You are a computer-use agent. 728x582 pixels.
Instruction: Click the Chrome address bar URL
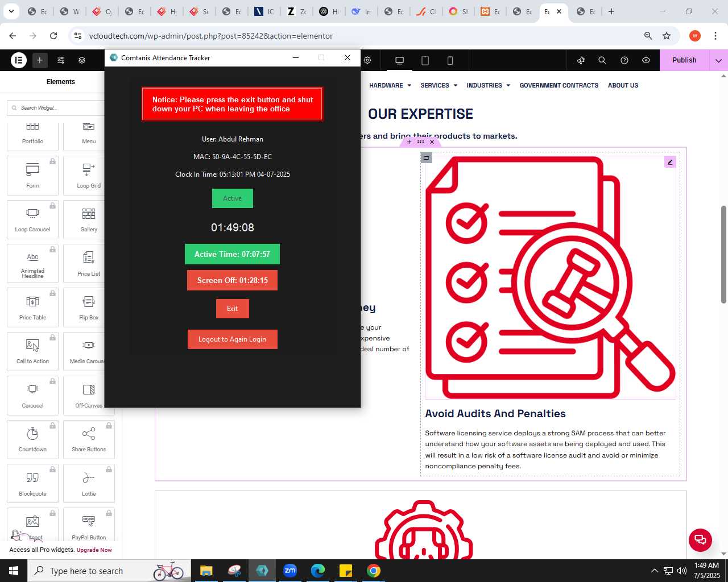click(x=211, y=36)
